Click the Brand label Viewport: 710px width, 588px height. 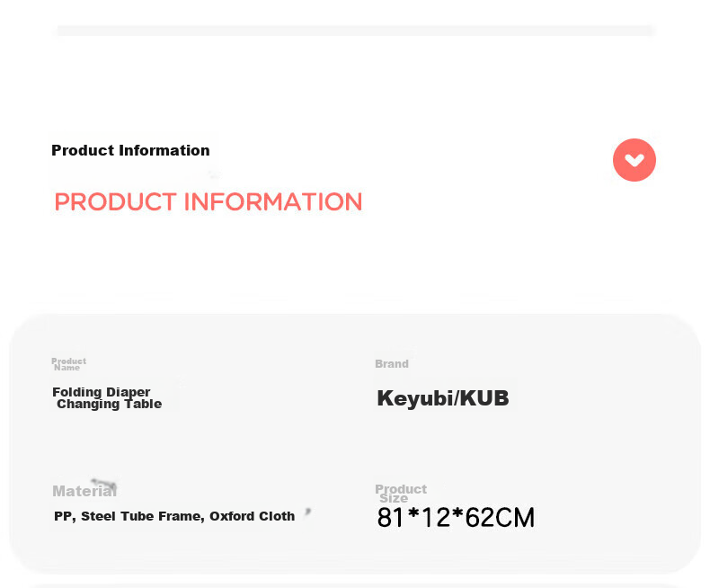tap(392, 364)
